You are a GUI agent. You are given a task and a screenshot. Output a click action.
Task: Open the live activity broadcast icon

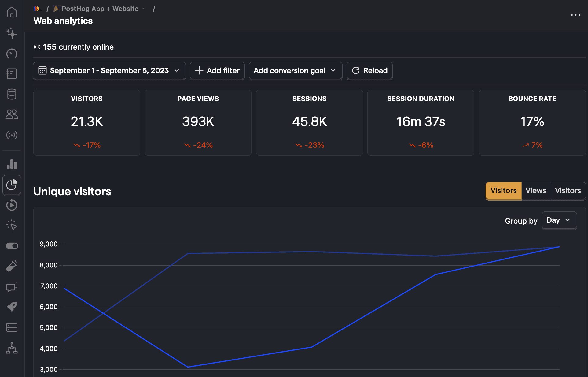[12, 135]
